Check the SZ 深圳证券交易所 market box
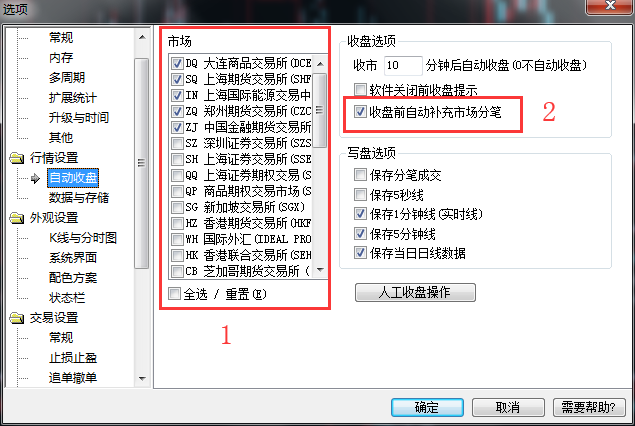 click(x=177, y=143)
